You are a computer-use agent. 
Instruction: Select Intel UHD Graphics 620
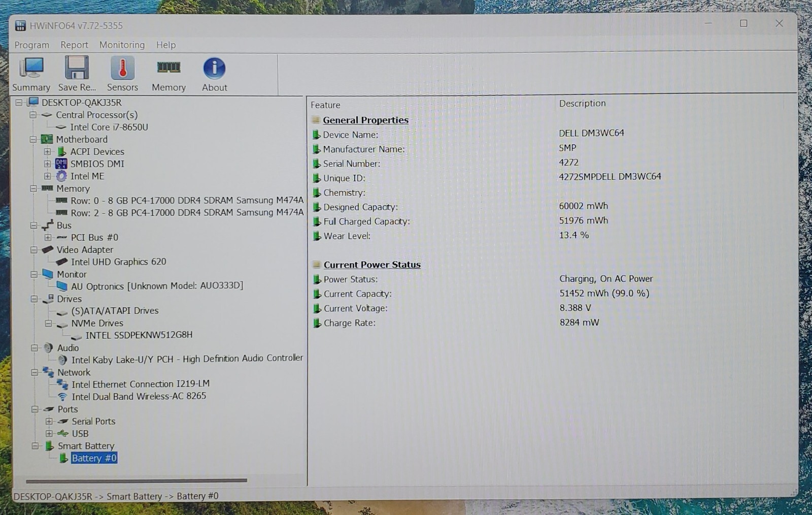(x=118, y=262)
